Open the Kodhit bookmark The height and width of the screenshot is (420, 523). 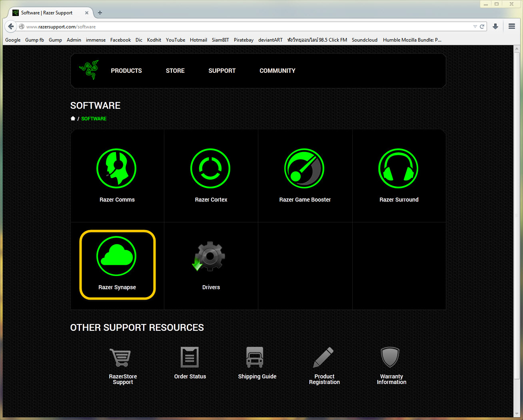pyautogui.click(x=154, y=40)
